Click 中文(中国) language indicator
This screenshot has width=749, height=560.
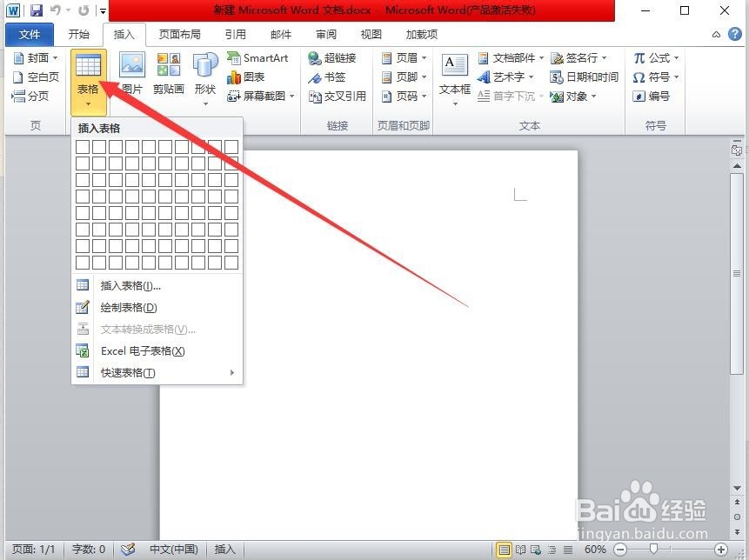174,550
